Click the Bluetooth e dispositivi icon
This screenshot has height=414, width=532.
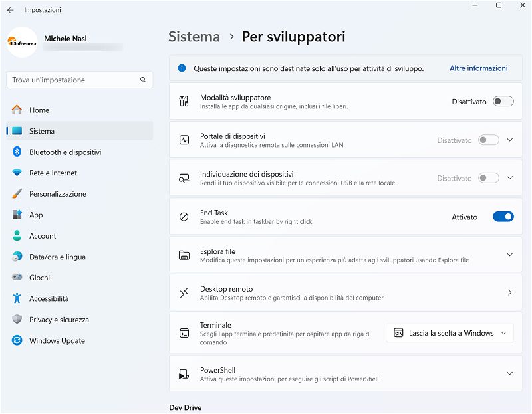(17, 152)
